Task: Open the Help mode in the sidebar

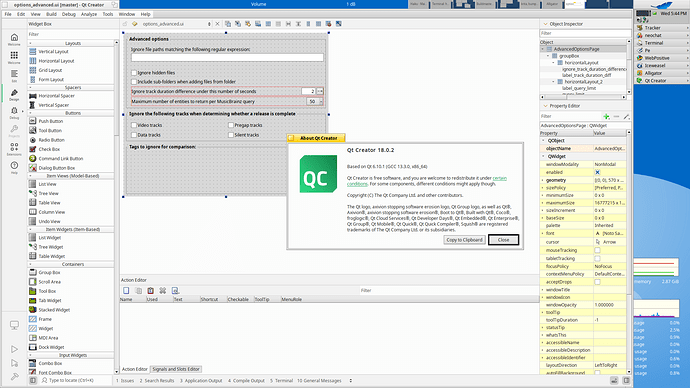Action: click(14, 167)
